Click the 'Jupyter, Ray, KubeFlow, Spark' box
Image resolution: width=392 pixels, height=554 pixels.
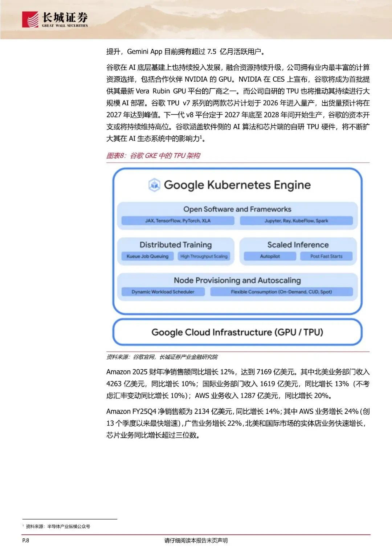(296, 221)
